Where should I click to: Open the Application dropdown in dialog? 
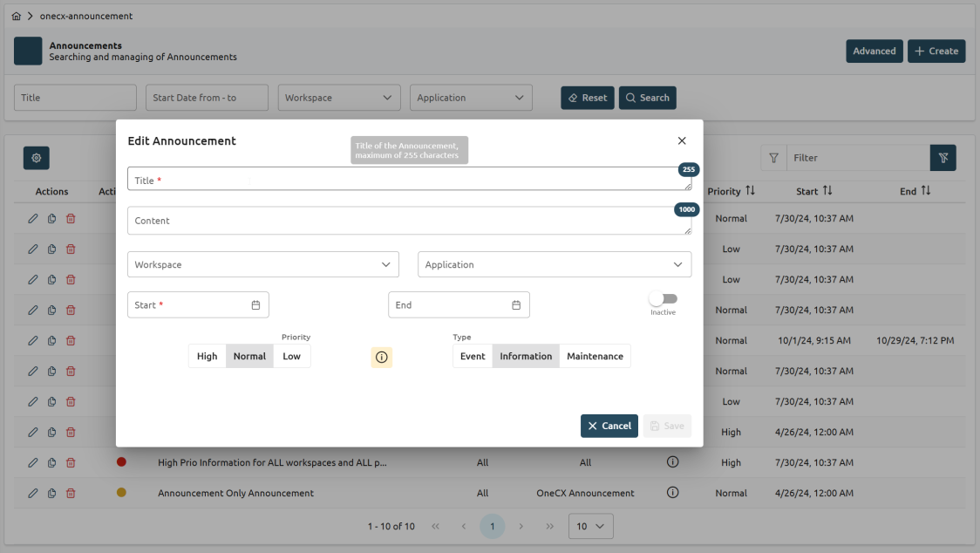tap(554, 264)
